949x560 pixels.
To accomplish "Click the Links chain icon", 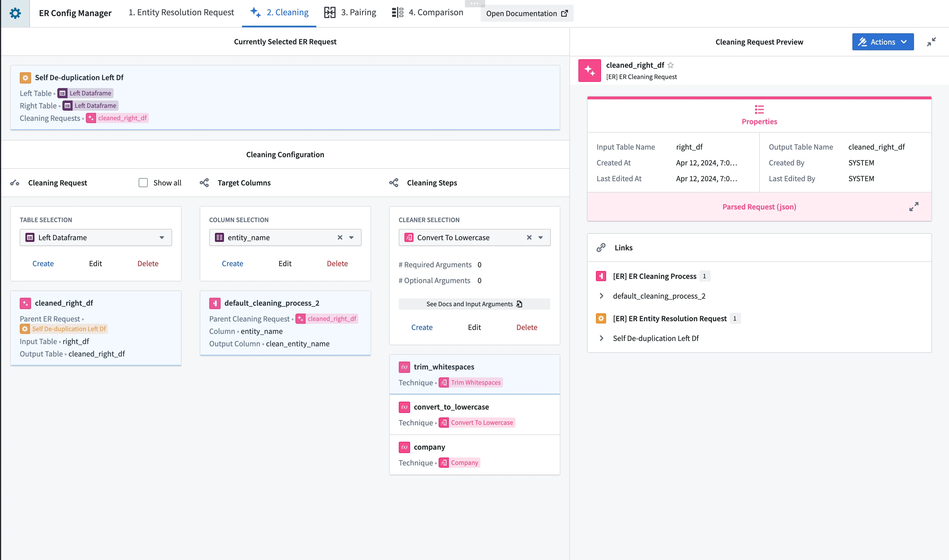I will coord(601,248).
